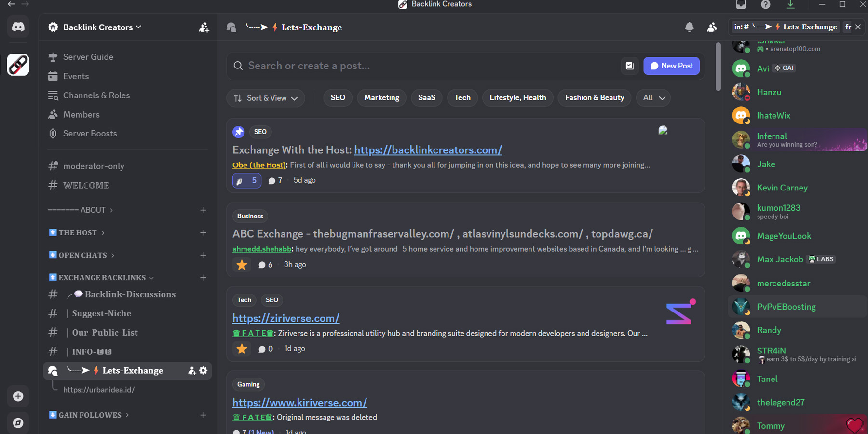Screen dimensions: 868x434
Task: Click the add a server plus icon
Action: click(x=18, y=396)
